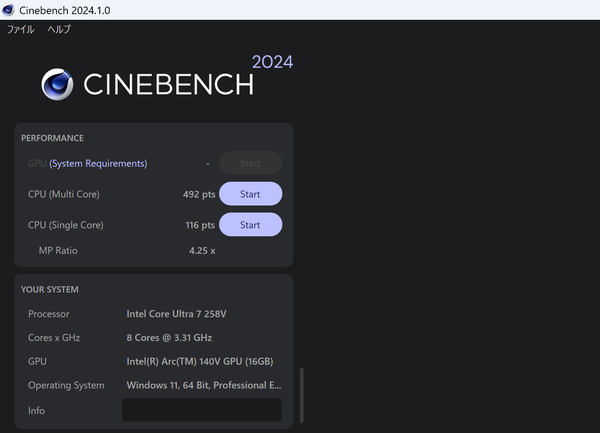Start the CPU Single Core test
The image size is (600, 433).
point(251,225)
